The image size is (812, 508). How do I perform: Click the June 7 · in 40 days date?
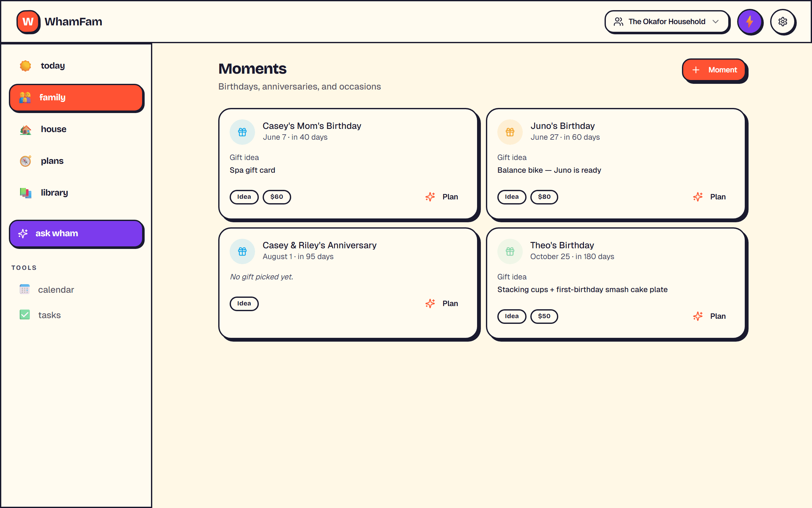(295, 137)
